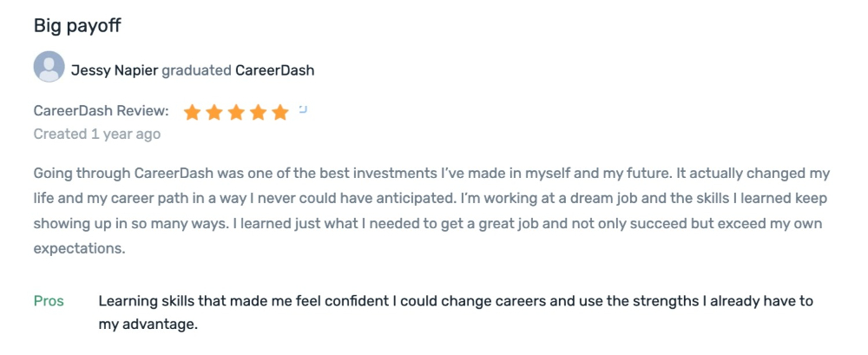
Task: Click the second rating star
Action: pos(214,113)
